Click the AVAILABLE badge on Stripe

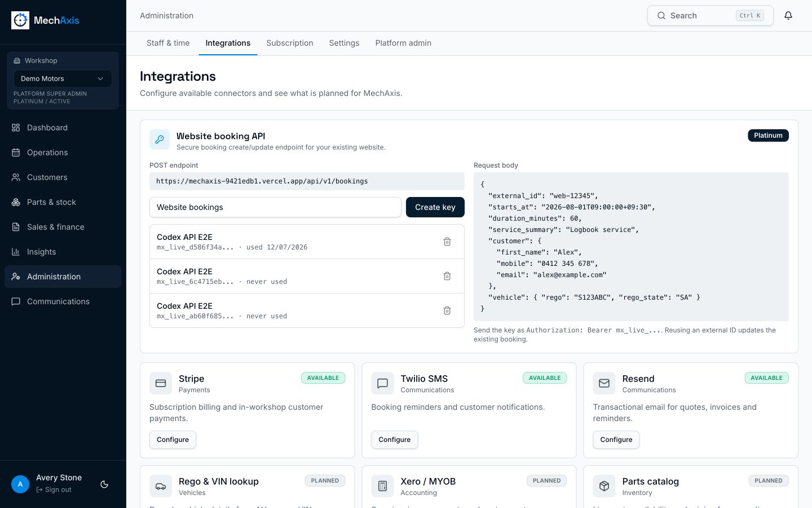(323, 378)
